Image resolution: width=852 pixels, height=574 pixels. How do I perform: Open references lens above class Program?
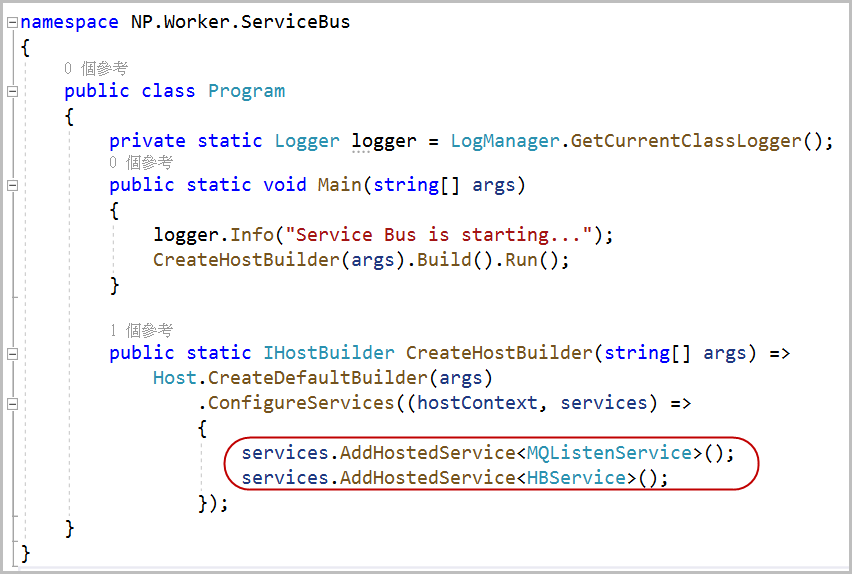(x=96, y=68)
